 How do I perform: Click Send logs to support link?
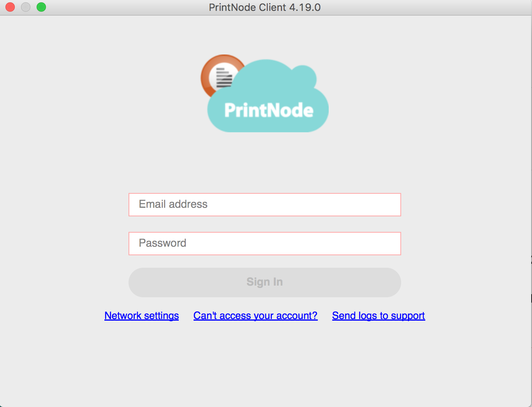pos(379,316)
